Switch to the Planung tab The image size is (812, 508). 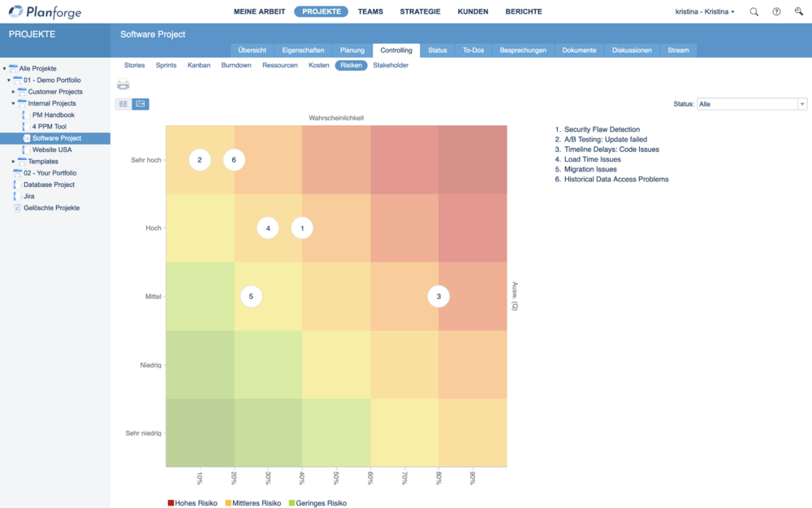point(352,50)
